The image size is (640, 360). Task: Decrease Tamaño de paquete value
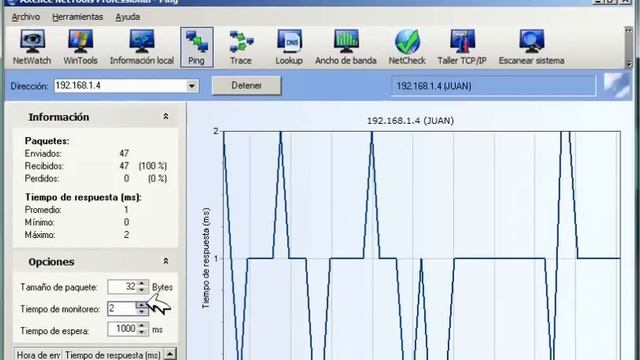coord(142,290)
